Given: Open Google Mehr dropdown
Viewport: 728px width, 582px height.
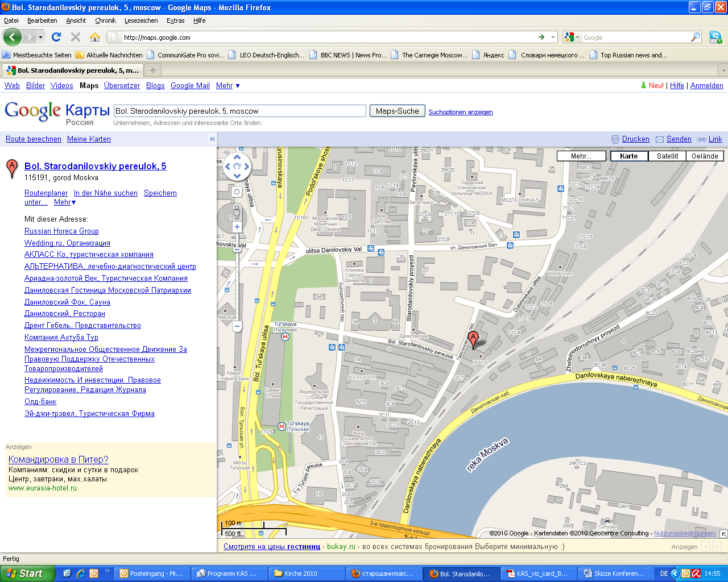Looking at the screenshot, I should (x=228, y=86).
